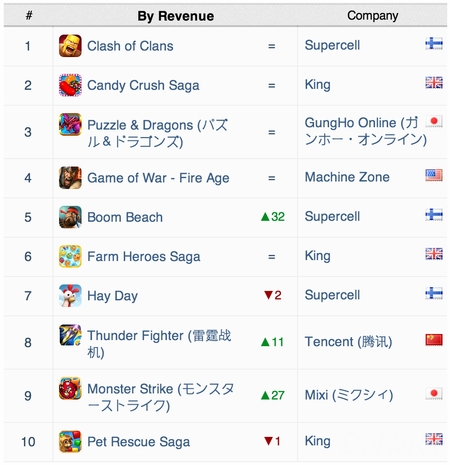The height and width of the screenshot is (465, 450).
Task: Click the Farm Heroes Saga app icon
Action: pyautogui.click(x=70, y=256)
